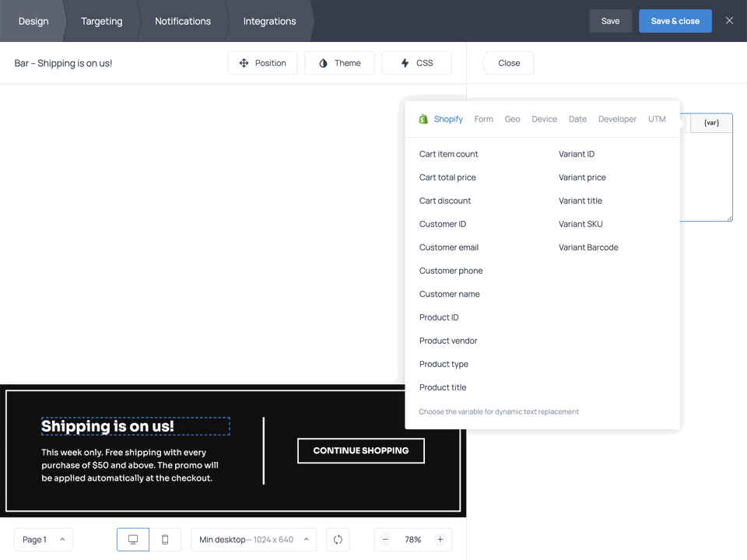Open the Theme editor icon
Viewport: 747px width, 560px height.
tap(323, 63)
